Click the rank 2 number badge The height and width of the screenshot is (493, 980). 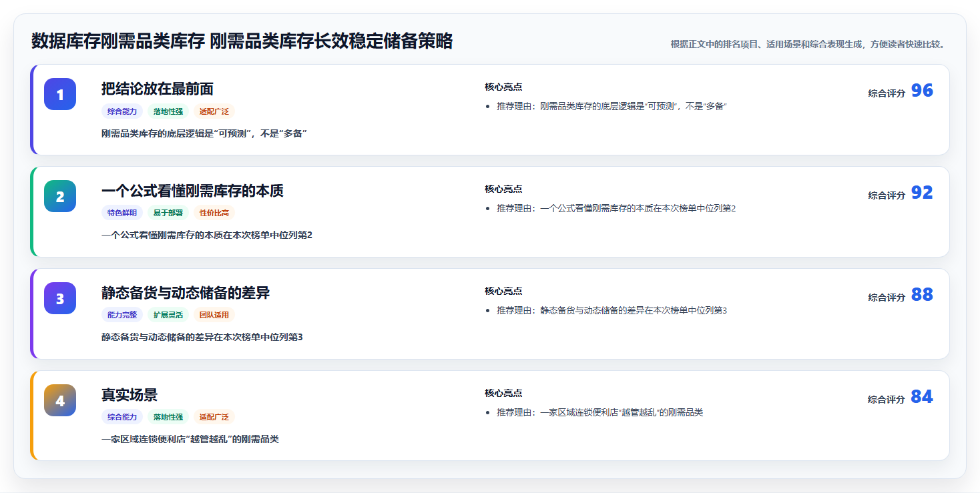tap(60, 196)
